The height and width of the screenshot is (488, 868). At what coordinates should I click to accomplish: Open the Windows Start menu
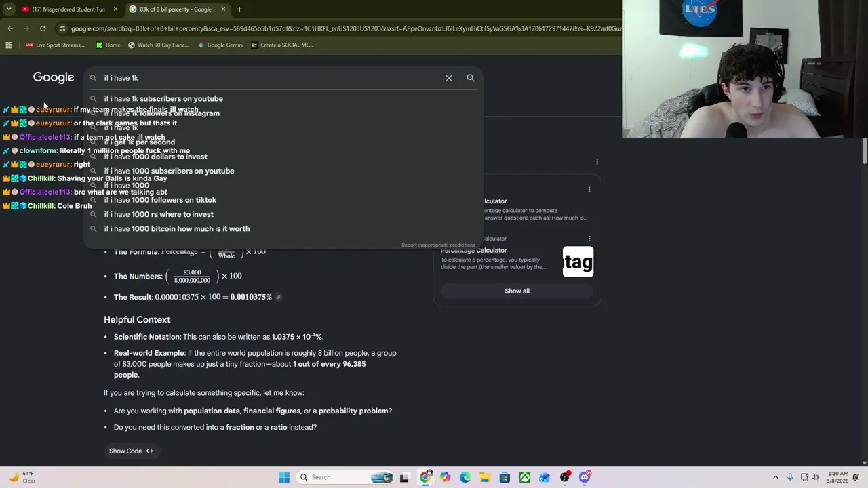tap(284, 477)
